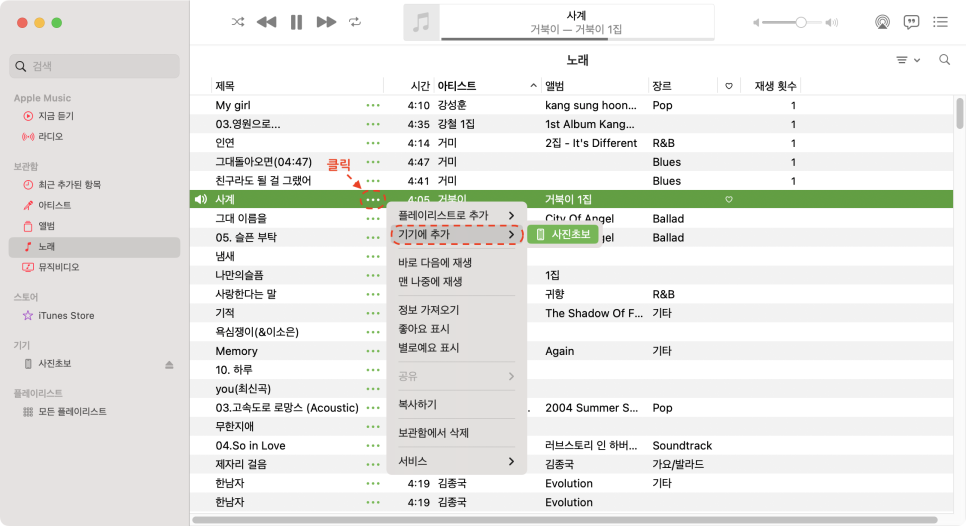
Task: Open more options for My girl
Action: 373,105
